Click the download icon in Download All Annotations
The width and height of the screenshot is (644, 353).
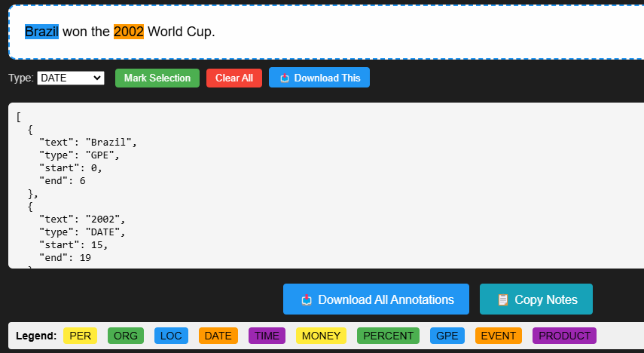click(x=307, y=300)
